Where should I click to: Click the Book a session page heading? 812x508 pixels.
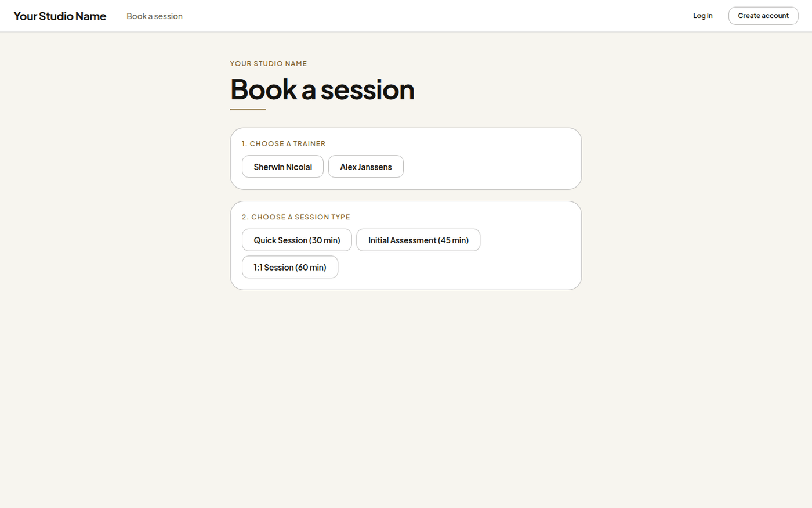pyautogui.click(x=322, y=89)
